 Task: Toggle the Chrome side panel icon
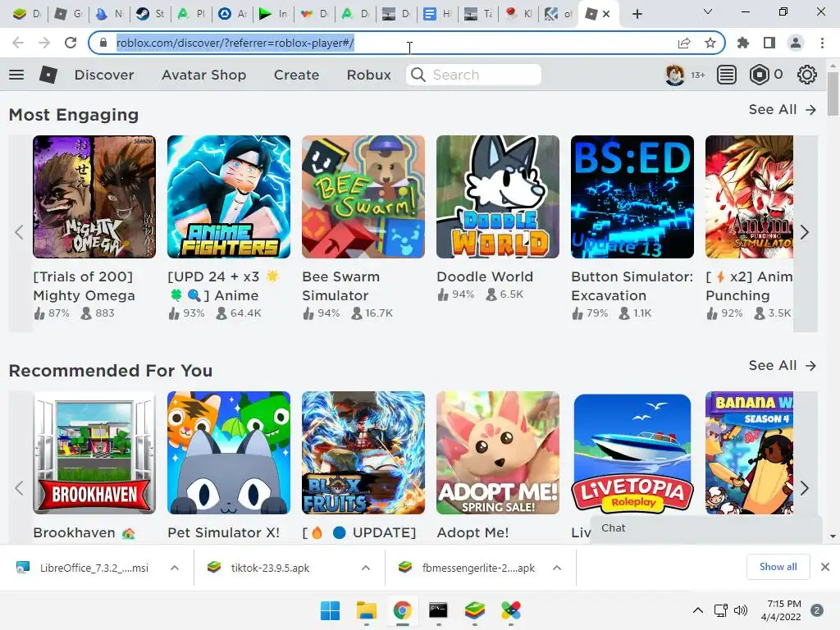(769, 43)
